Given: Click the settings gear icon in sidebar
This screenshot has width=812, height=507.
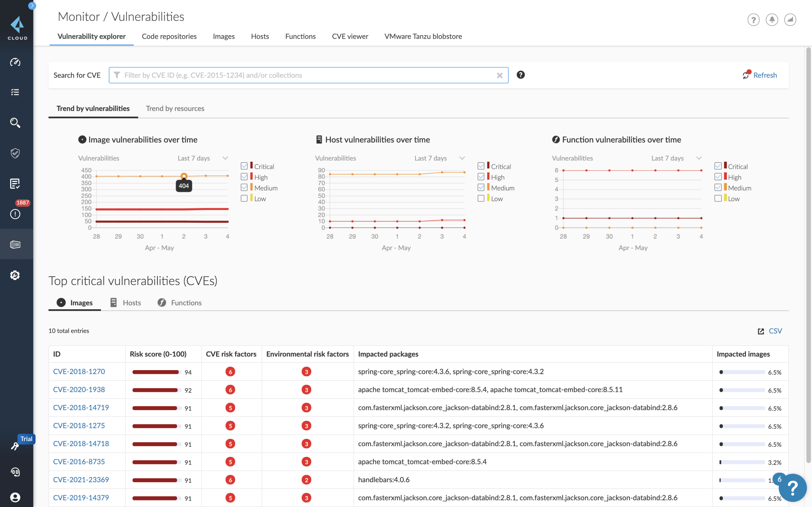Looking at the screenshot, I should point(15,275).
